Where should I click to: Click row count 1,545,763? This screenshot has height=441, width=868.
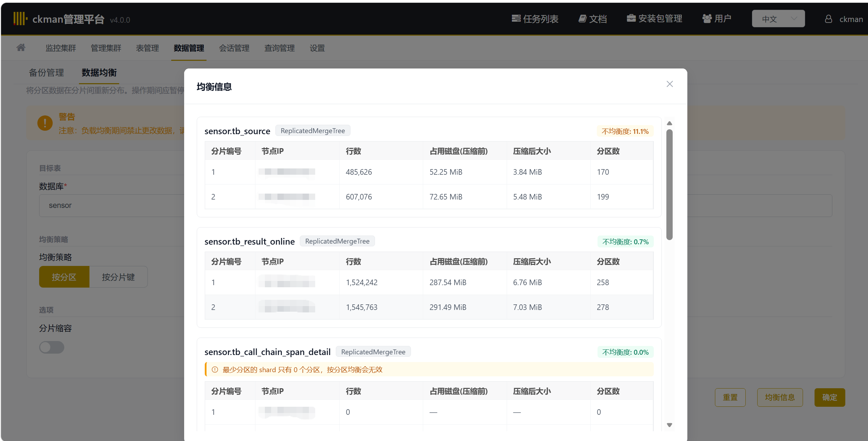pyautogui.click(x=362, y=307)
